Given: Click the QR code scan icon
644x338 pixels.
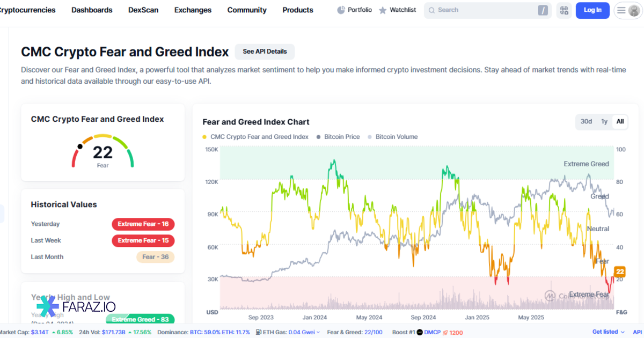Looking at the screenshot, I should point(563,10).
